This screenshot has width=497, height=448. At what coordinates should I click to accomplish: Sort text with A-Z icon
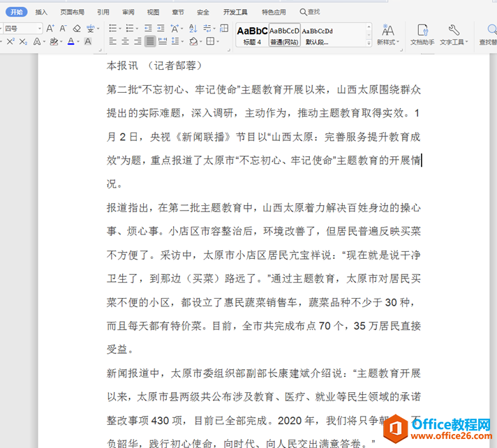point(193,29)
